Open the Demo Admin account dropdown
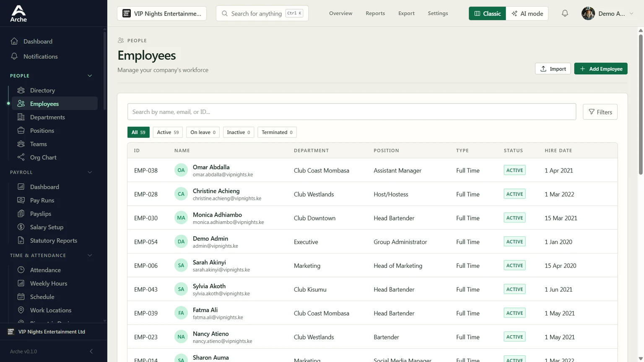644x362 pixels. [x=608, y=13]
